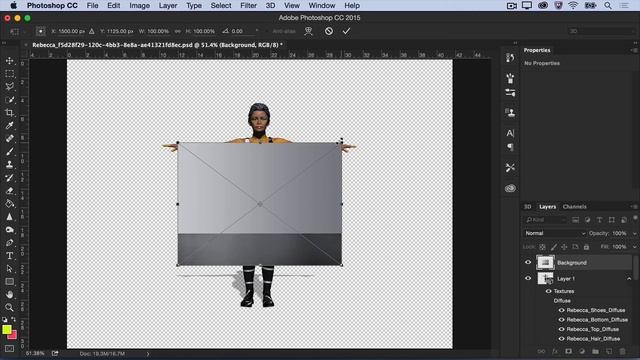Open the Filter menu

(248, 6)
